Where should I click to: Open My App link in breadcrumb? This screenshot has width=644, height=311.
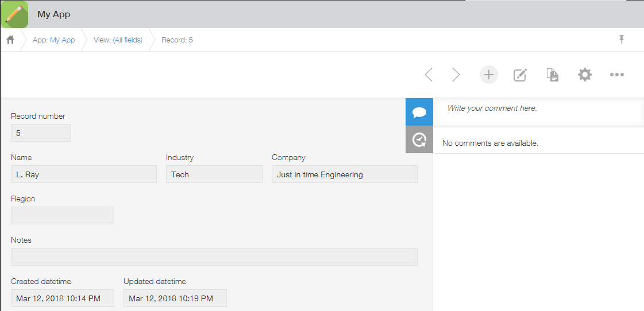pos(63,40)
